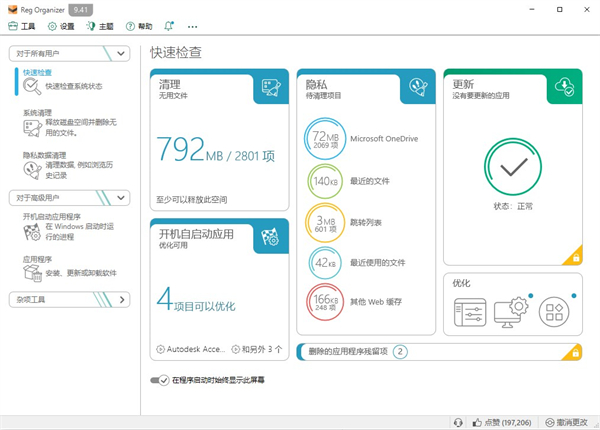600x430 pixels.
Task: Click the Microsoft OneDrive 72MB circle
Action: [x=326, y=141]
